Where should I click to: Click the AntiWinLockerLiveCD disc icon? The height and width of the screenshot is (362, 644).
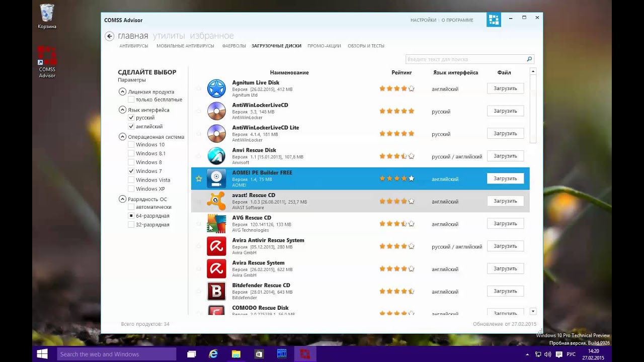(216, 111)
